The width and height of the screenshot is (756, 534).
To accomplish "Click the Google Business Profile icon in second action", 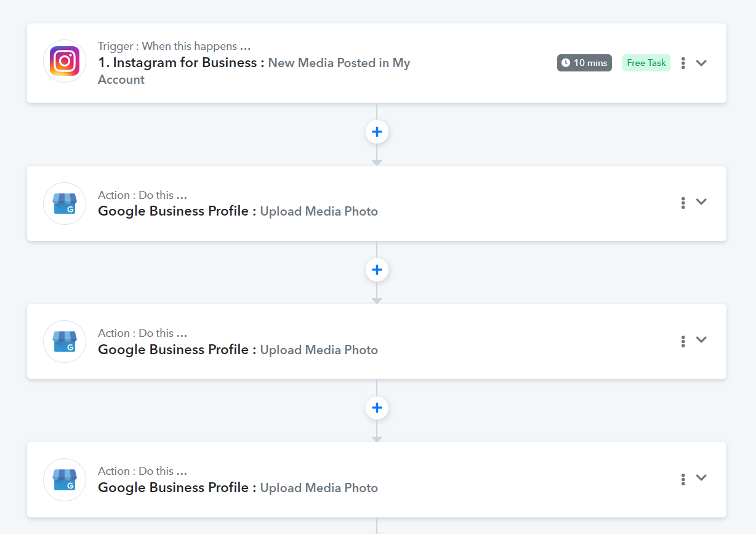I will coord(65,341).
